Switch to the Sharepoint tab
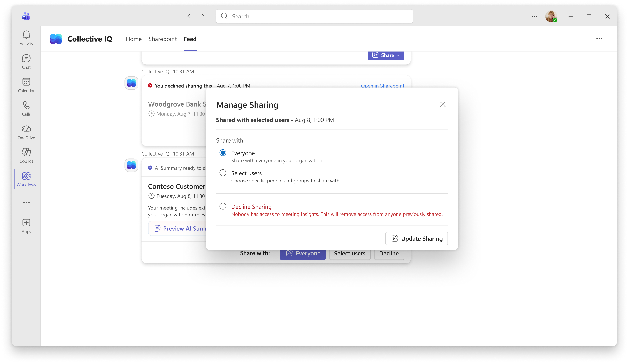The width and height of the screenshot is (629, 364). tap(162, 39)
